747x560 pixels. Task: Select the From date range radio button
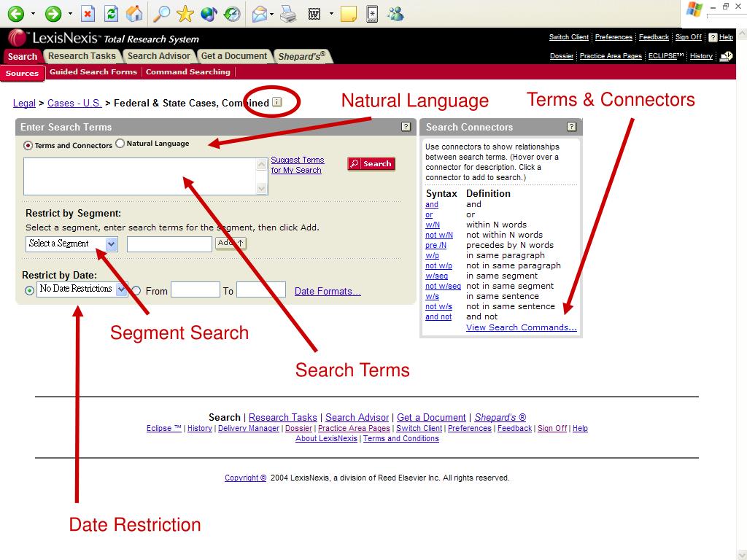[136, 290]
